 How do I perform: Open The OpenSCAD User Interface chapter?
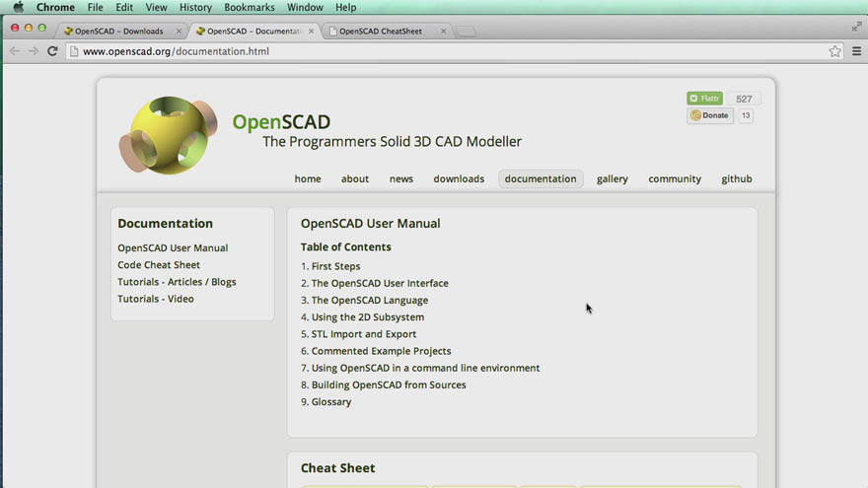point(380,283)
